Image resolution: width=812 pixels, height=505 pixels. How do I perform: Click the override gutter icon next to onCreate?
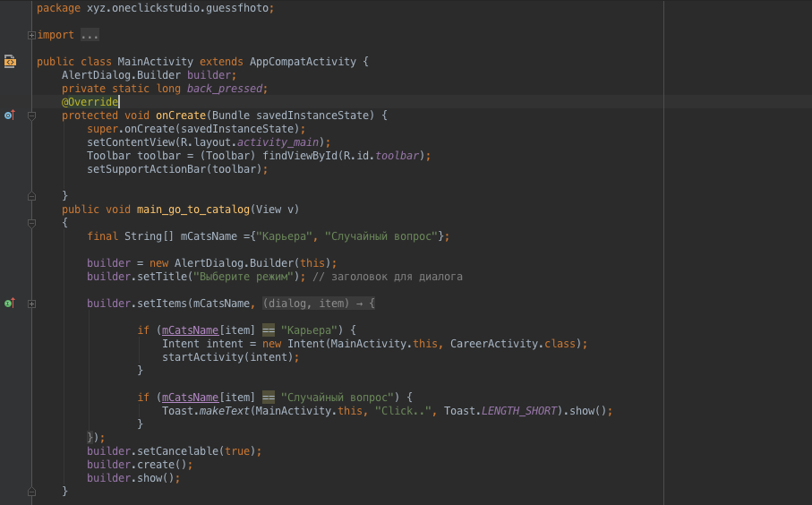coord(9,115)
